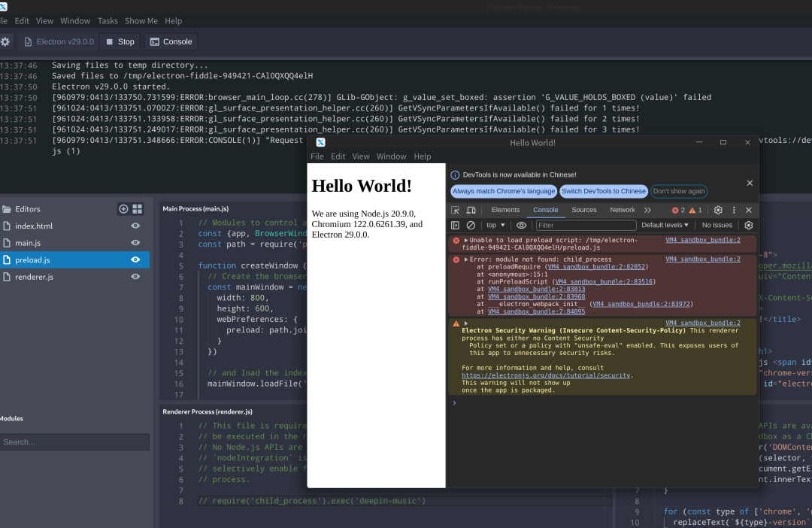
Task: Open console settings gear icon
Action: tap(749, 226)
